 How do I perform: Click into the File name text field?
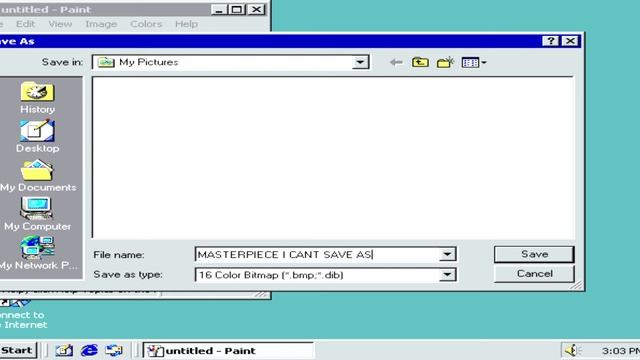[x=318, y=254]
